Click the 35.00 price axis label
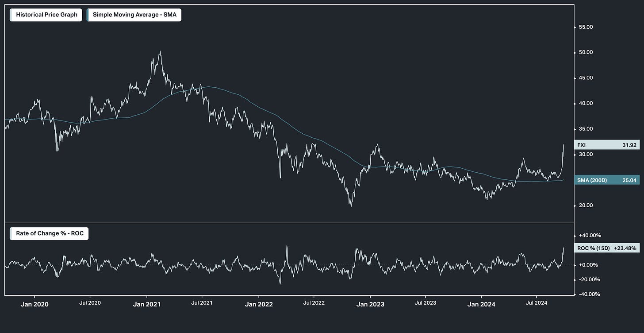644x333 pixels. click(x=586, y=129)
